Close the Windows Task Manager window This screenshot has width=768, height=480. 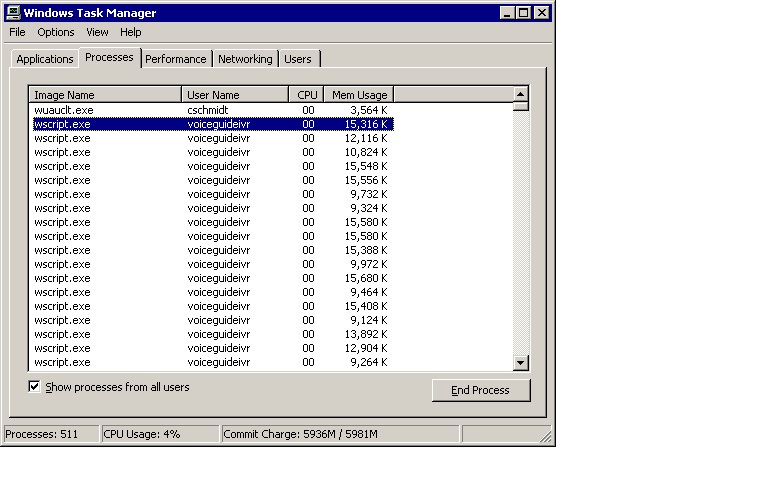(542, 13)
